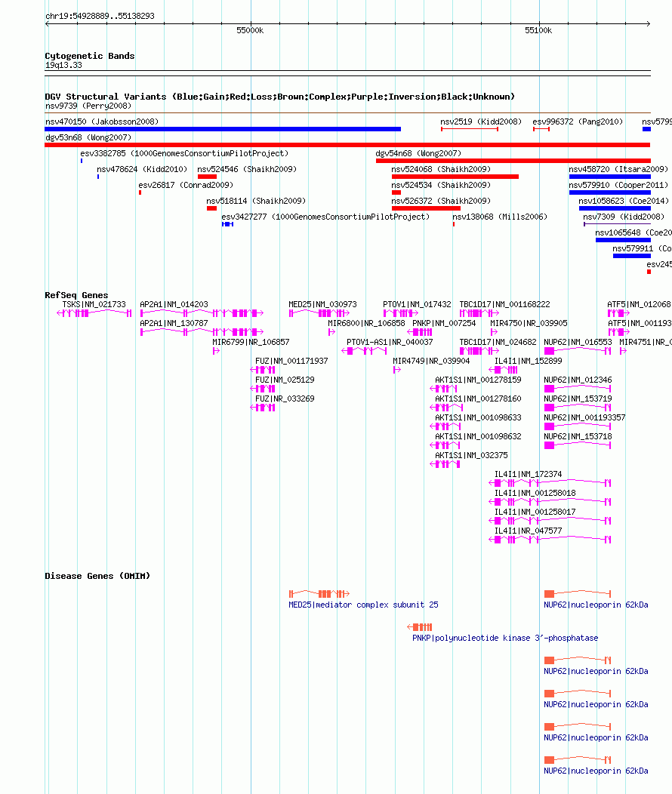
Task: Select MIR4750|NR_039905 gene arrow
Action: click(x=495, y=332)
